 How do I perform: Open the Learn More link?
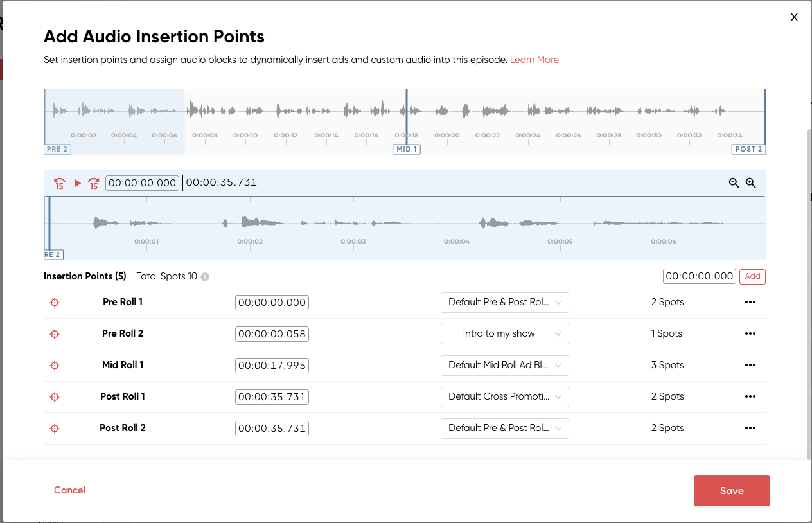pos(534,60)
